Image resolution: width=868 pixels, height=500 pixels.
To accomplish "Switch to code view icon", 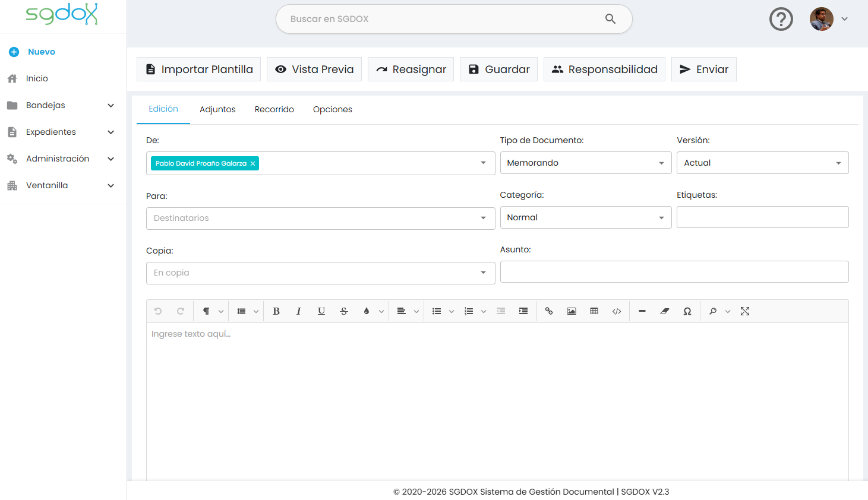I will [x=617, y=311].
